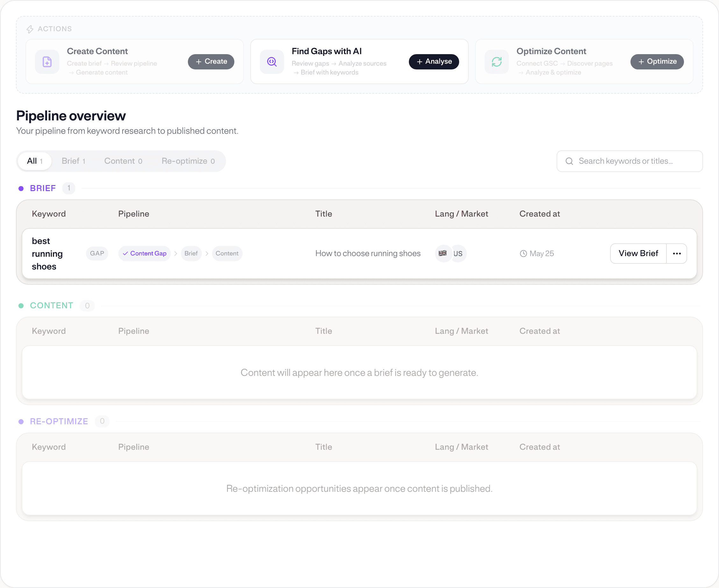
Task: Click 'Content will appear here' placeholder text
Action: coord(359,373)
